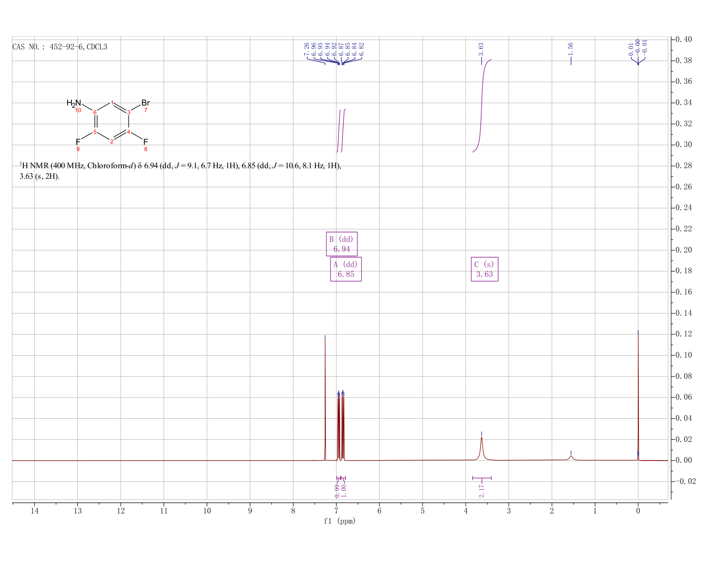The width and height of the screenshot is (728, 563).
Task: Select the 3.63 peak label at top
Action: tap(481, 48)
